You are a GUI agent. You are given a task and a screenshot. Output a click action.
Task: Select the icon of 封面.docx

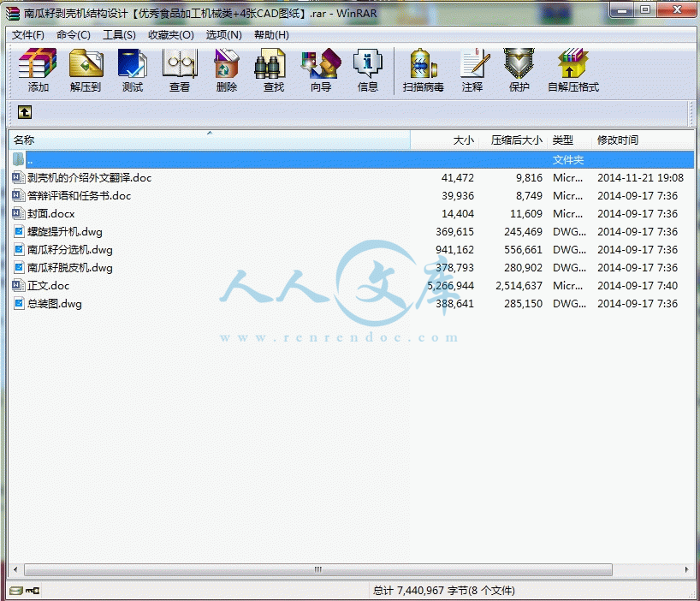[18, 213]
